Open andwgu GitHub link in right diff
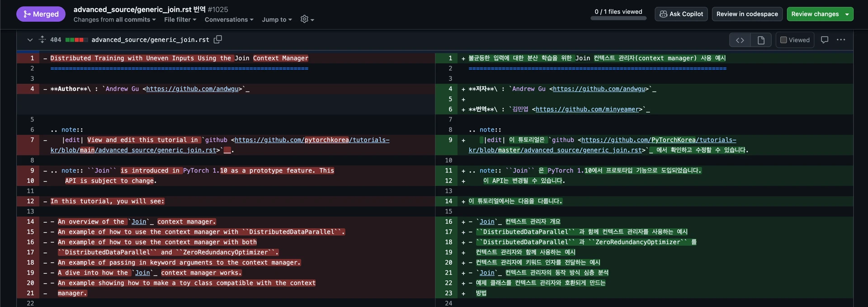This screenshot has height=307, width=868. (x=599, y=89)
